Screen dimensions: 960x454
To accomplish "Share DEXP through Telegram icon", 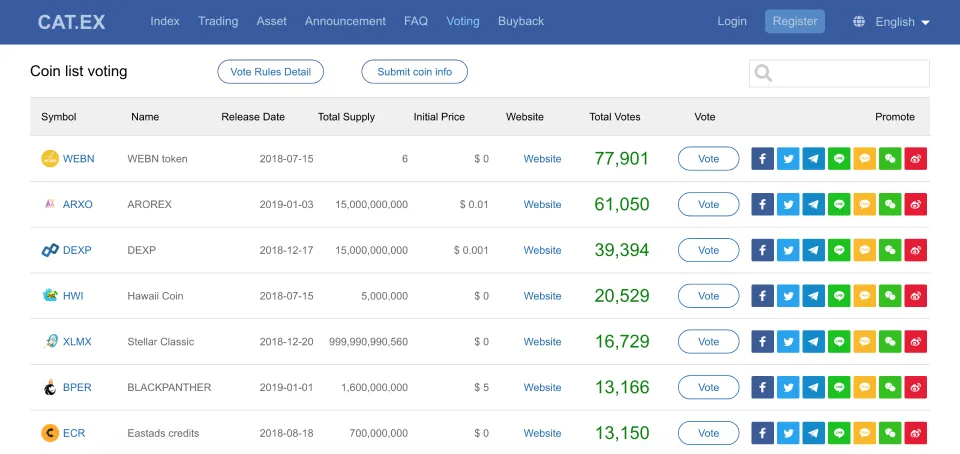I will click(814, 250).
